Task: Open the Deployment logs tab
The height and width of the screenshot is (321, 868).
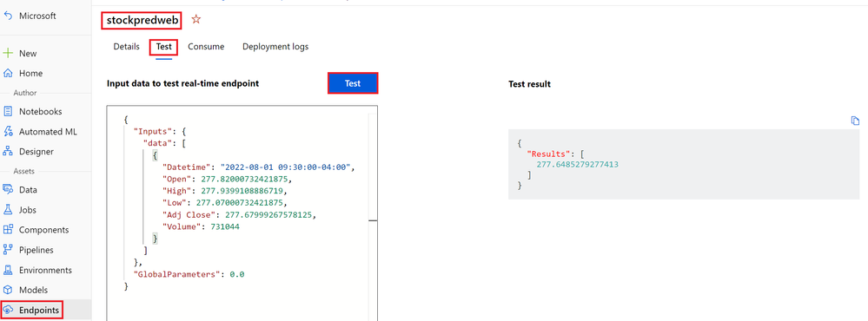Action: (x=275, y=47)
